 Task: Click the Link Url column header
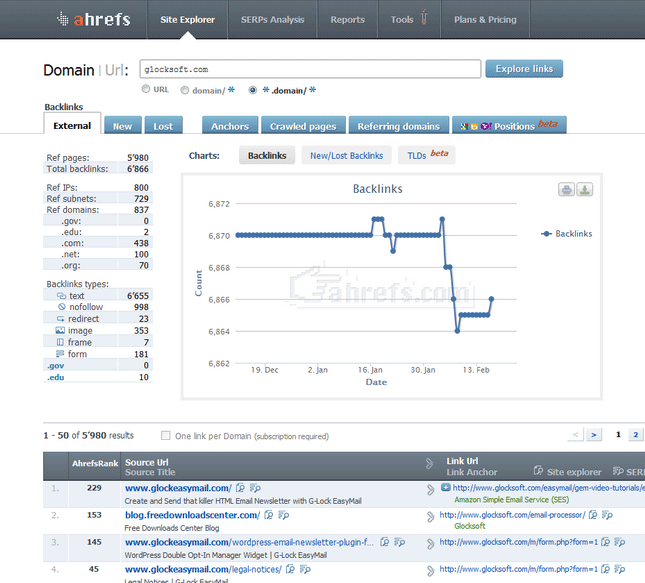click(462, 461)
